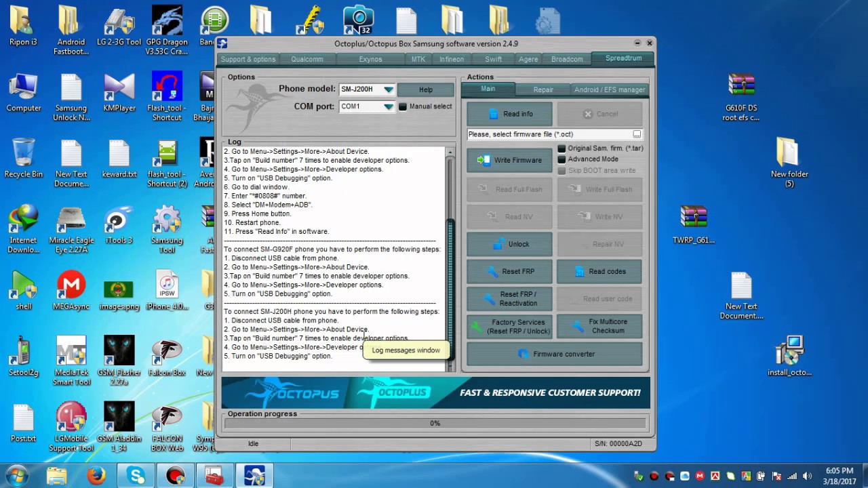This screenshot has width=868, height=488.
Task: Enable Original Sam. firm. (*.tar) checkbox
Action: tap(561, 148)
